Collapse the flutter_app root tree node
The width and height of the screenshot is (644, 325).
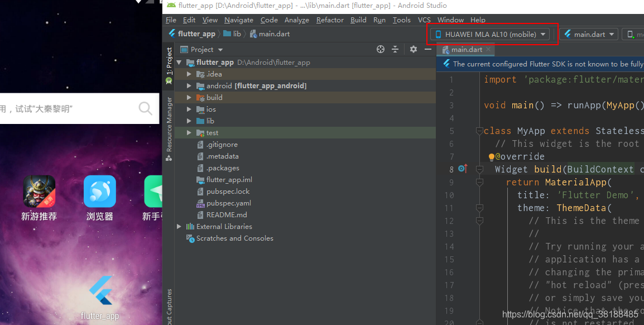(x=179, y=63)
